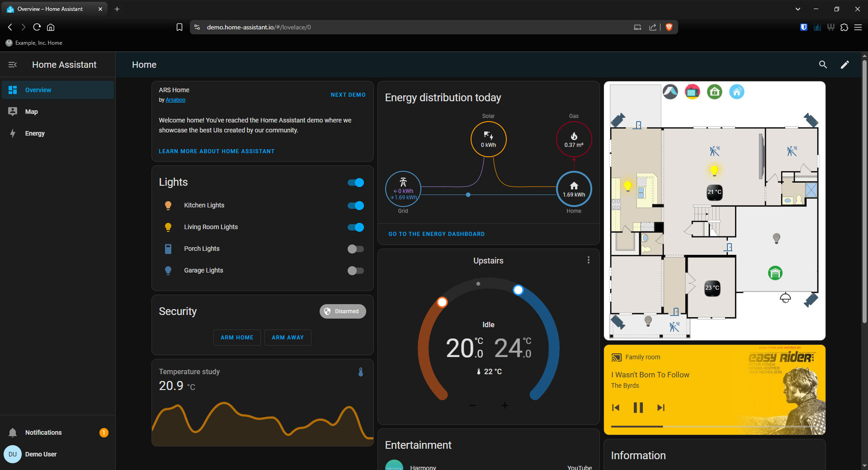Pause the playing Family room track
Image resolution: width=868 pixels, height=470 pixels.
pos(638,408)
